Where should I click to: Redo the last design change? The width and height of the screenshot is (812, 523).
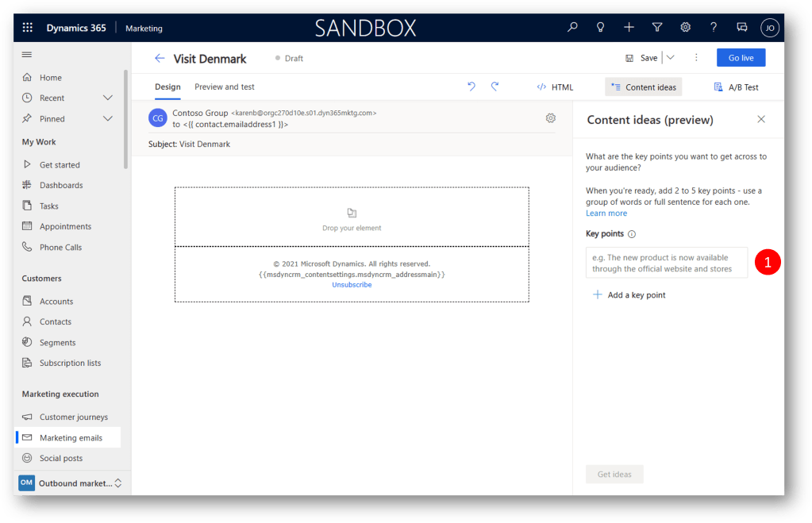click(x=495, y=87)
